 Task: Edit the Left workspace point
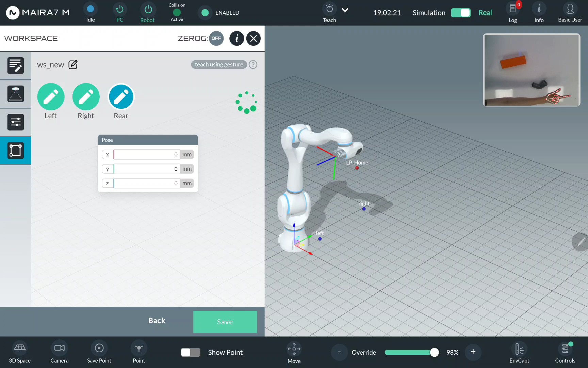51,97
